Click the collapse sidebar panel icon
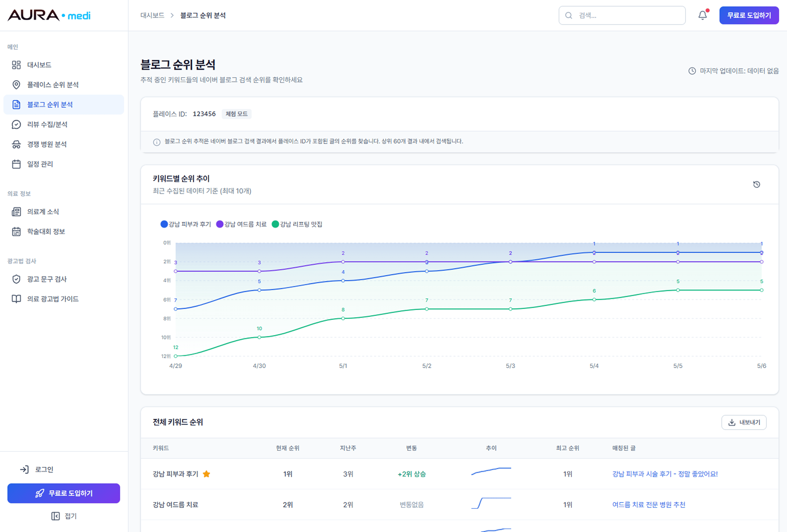The height and width of the screenshot is (532, 787). [56, 516]
